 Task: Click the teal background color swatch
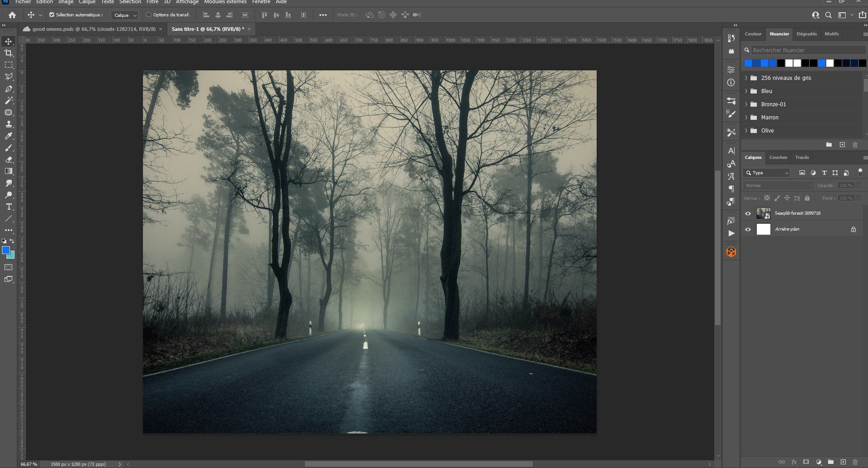[x=12, y=256]
